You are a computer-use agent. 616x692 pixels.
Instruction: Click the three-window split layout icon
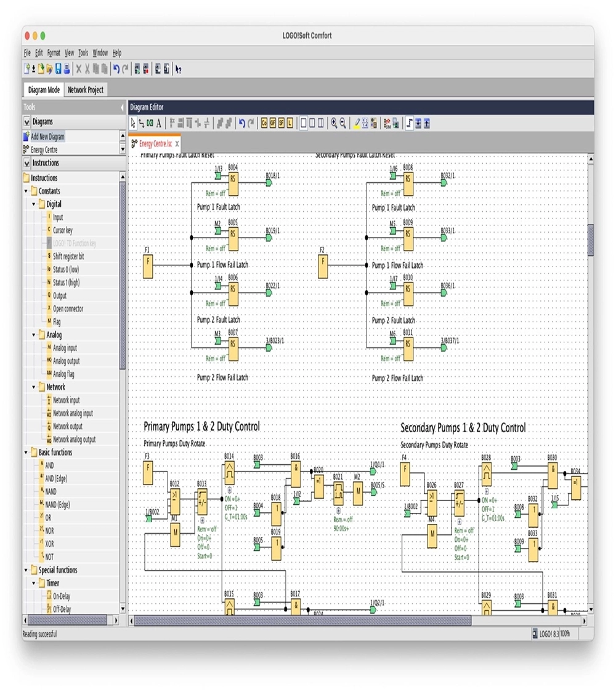[320, 124]
